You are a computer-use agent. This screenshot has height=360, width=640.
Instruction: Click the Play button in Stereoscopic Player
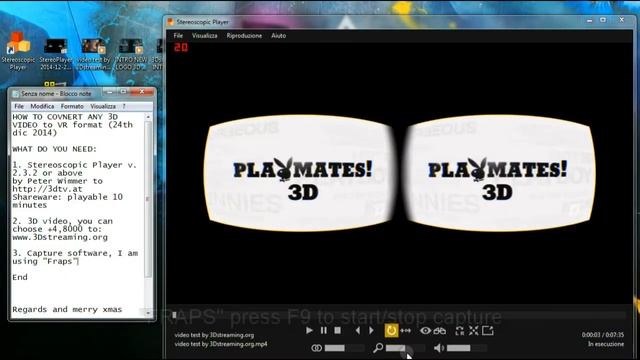pyautogui.click(x=309, y=330)
